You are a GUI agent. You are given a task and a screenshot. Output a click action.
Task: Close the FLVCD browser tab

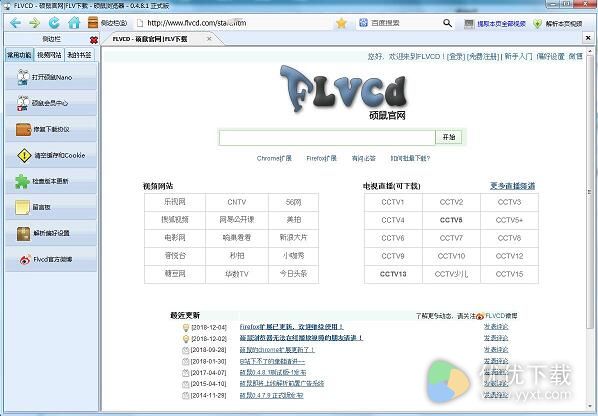pyautogui.click(x=209, y=39)
